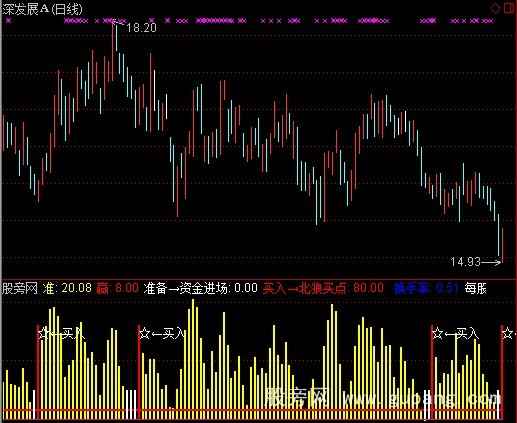Click the 准: 20.08 indicator value
The image size is (517, 423).
point(67,288)
